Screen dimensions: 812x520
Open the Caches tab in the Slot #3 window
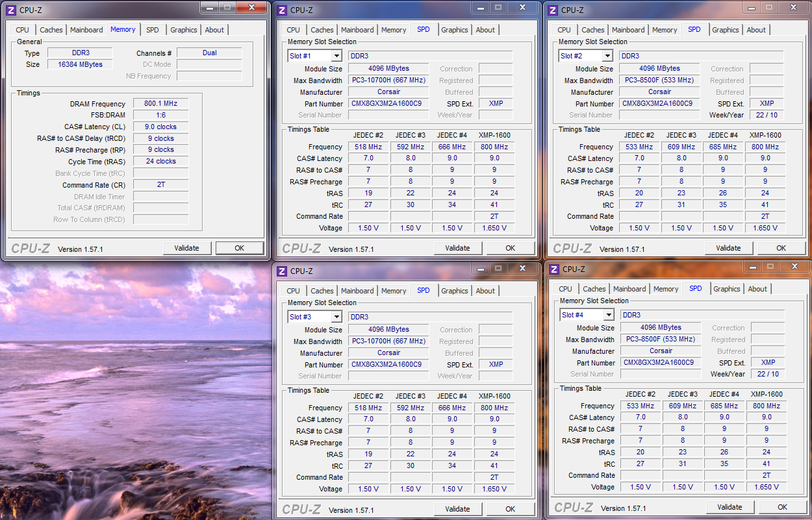tap(322, 291)
